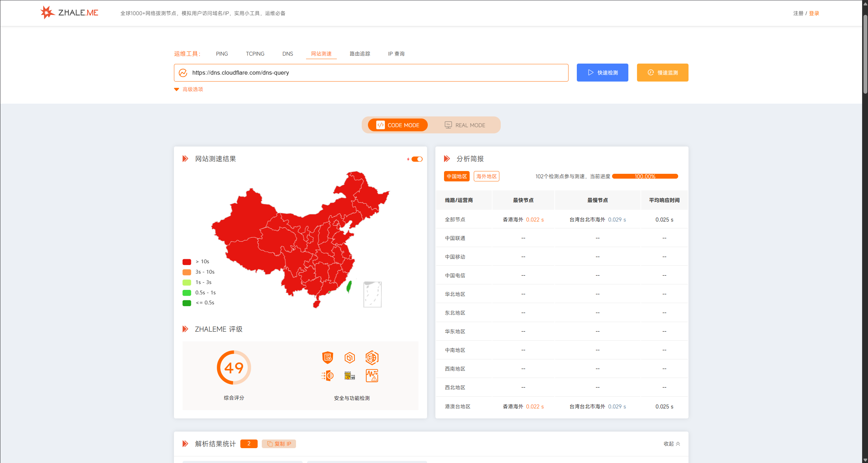Open the 路由追踪 tool tab

[x=360, y=54]
